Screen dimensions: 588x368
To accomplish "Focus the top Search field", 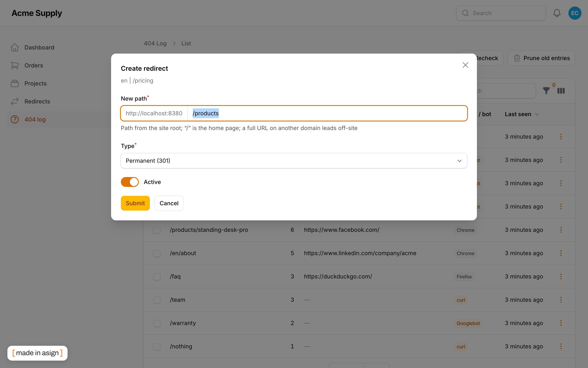I will [x=501, y=13].
